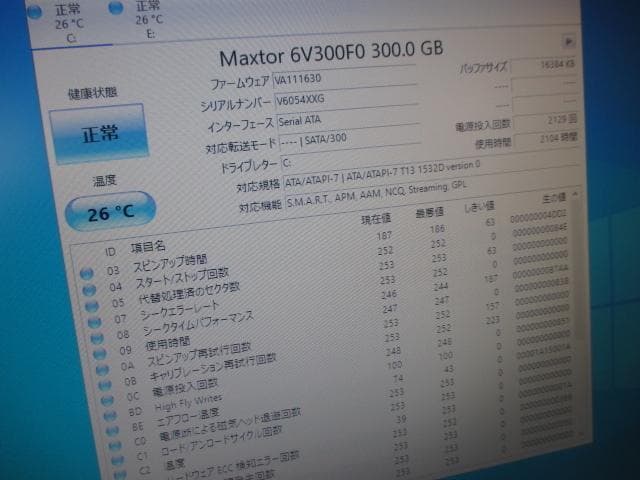Click the blue 正常 health status button

(99, 134)
